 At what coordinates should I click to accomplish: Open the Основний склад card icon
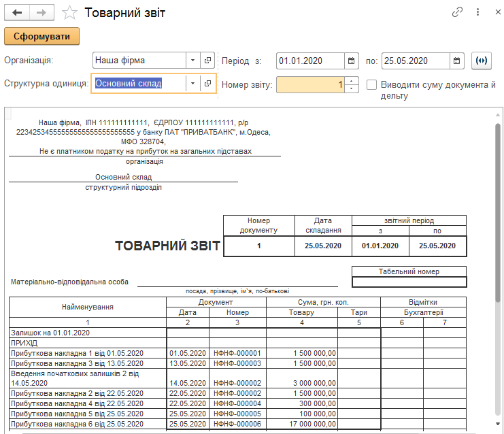(x=207, y=84)
